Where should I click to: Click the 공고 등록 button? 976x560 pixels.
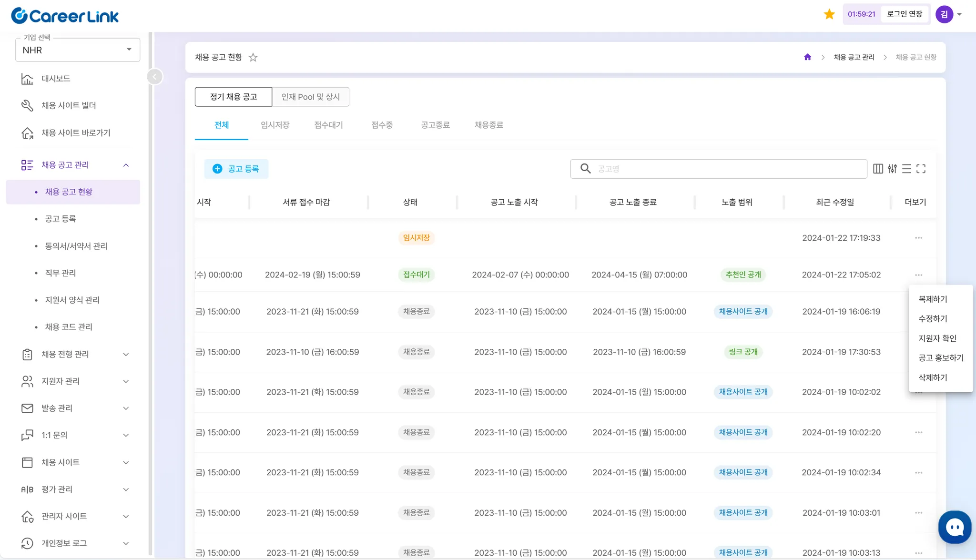[236, 169]
